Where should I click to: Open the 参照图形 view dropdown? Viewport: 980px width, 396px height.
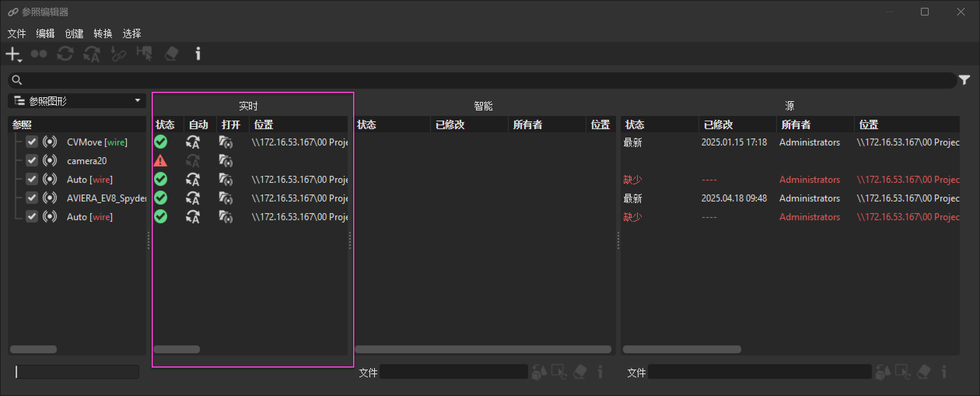77,101
